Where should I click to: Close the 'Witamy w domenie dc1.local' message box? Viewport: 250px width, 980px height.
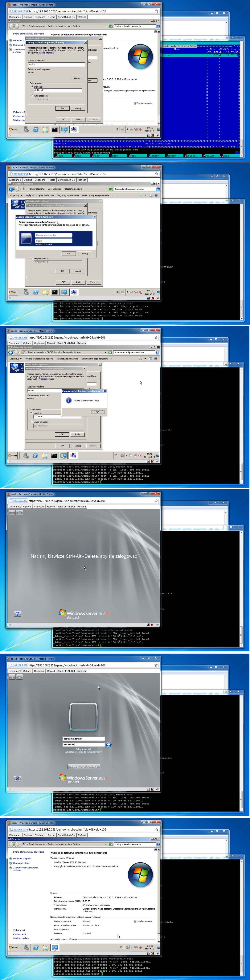click(x=105, y=391)
